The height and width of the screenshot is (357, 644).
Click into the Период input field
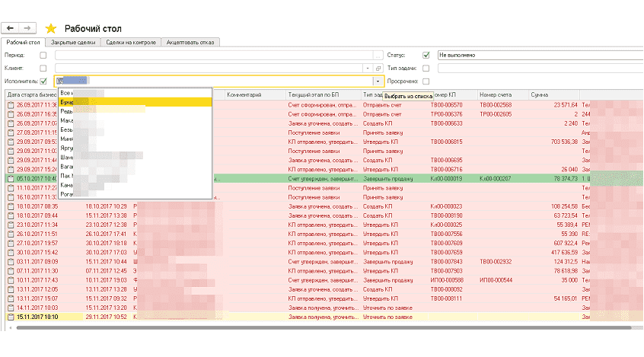coord(214,55)
